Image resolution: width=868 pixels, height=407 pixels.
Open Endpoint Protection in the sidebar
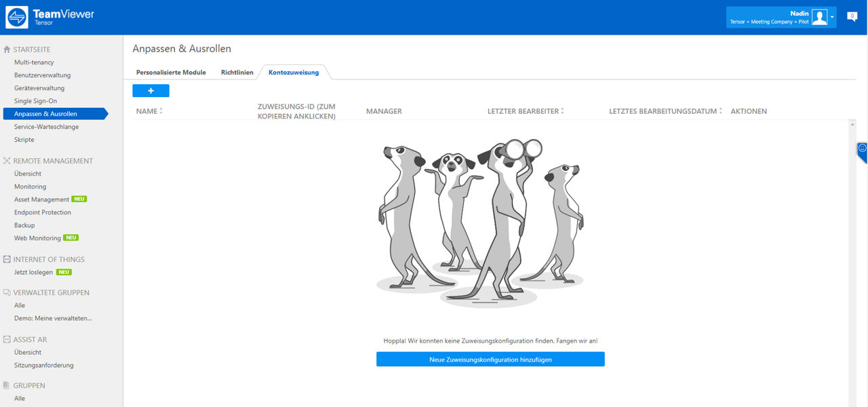[x=43, y=212]
